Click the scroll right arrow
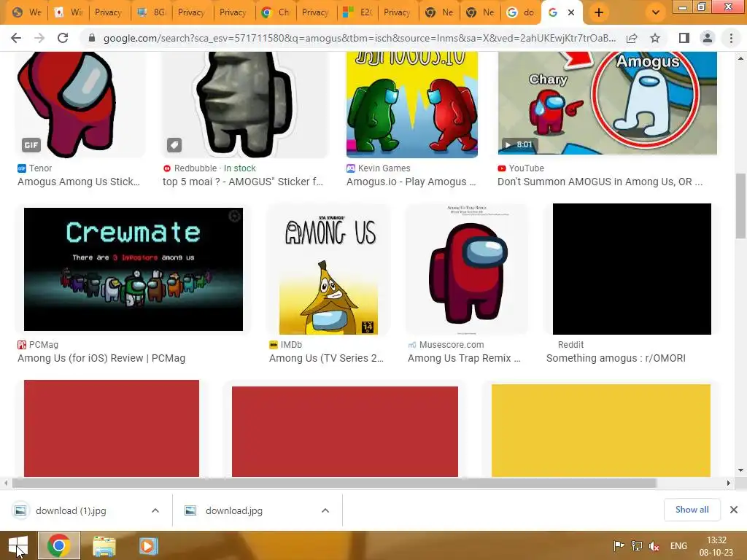The image size is (747, 560). (x=729, y=483)
